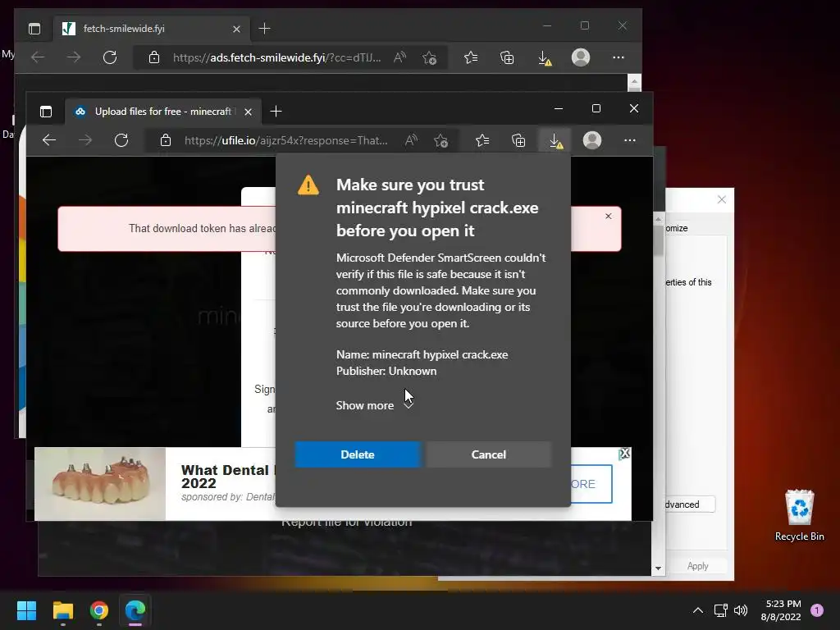This screenshot has height=630, width=840.
Task: Open Microsoft Edge from the taskbar
Action: pos(135,610)
